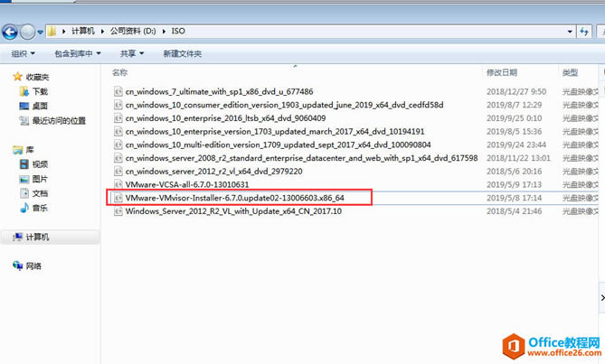The width and height of the screenshot is (605, 364).
Task: Sort by the 修改日期 column header
Action: 502,72
